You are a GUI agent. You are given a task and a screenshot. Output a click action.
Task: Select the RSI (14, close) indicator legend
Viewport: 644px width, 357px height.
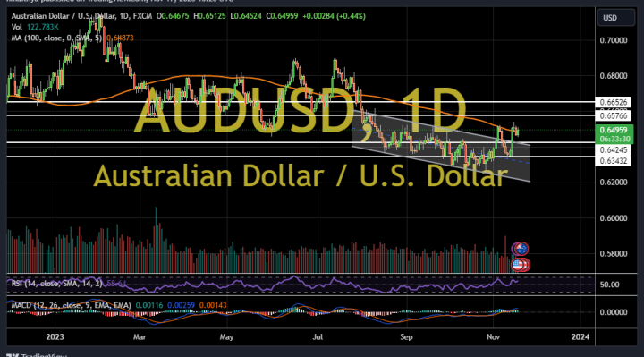[56, 284]
